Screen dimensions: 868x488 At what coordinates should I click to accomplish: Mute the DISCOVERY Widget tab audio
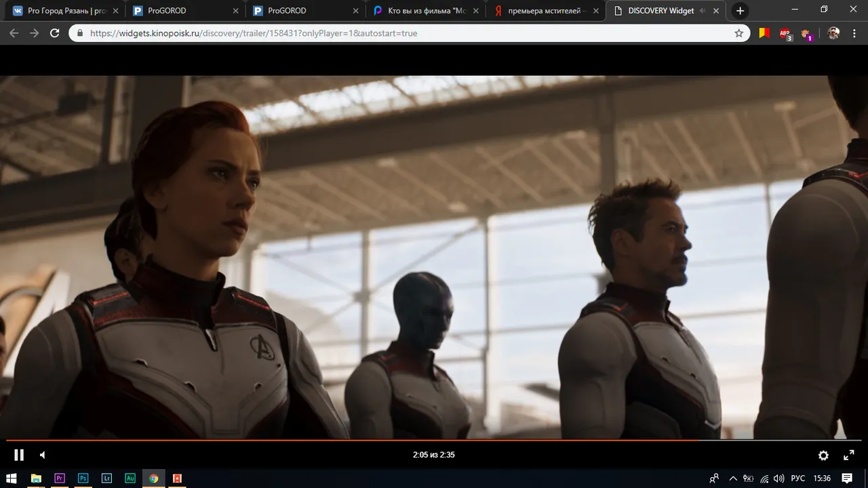click(703, 11)
